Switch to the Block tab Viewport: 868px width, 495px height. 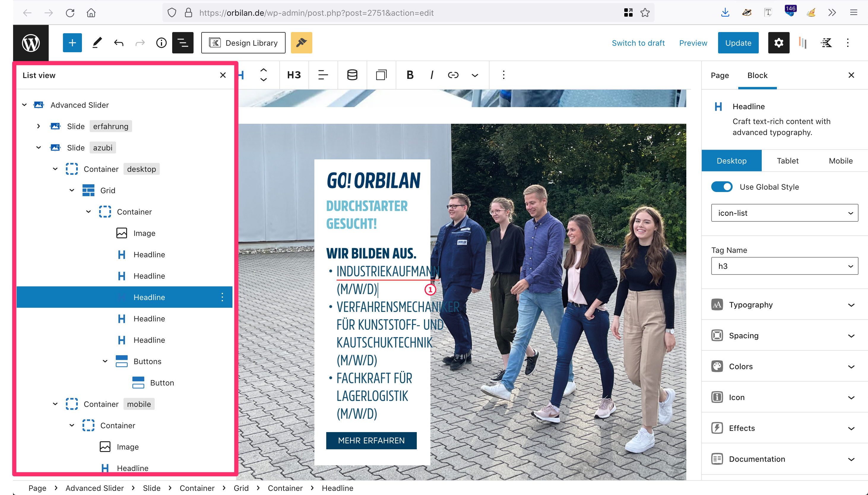[757, 75]
